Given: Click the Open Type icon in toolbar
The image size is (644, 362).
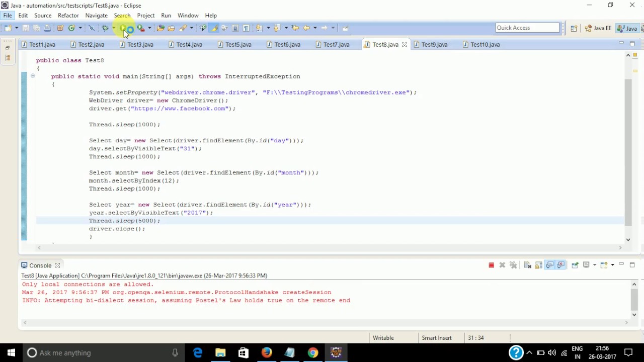Looking at the screenshot, I should [160, 28].
